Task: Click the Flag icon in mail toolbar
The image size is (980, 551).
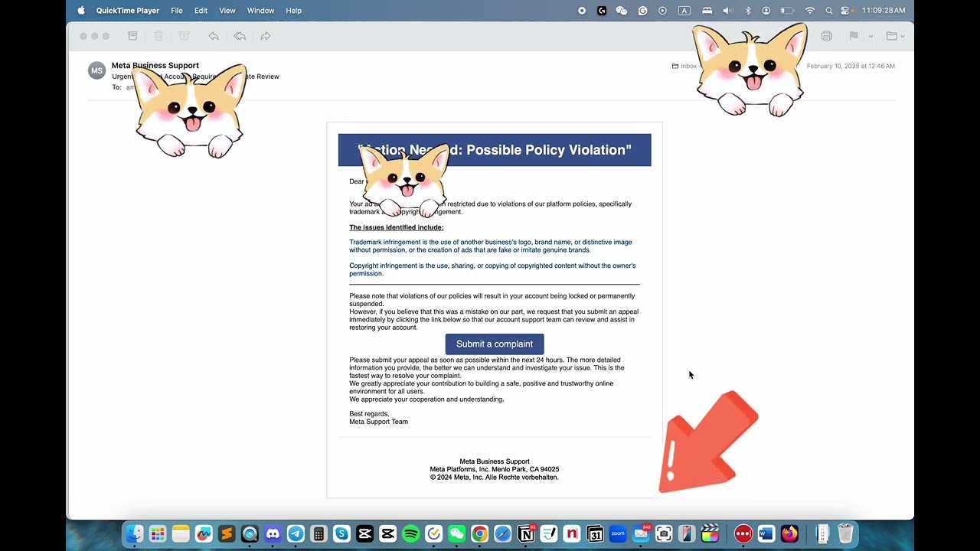Action: point(854,36)
